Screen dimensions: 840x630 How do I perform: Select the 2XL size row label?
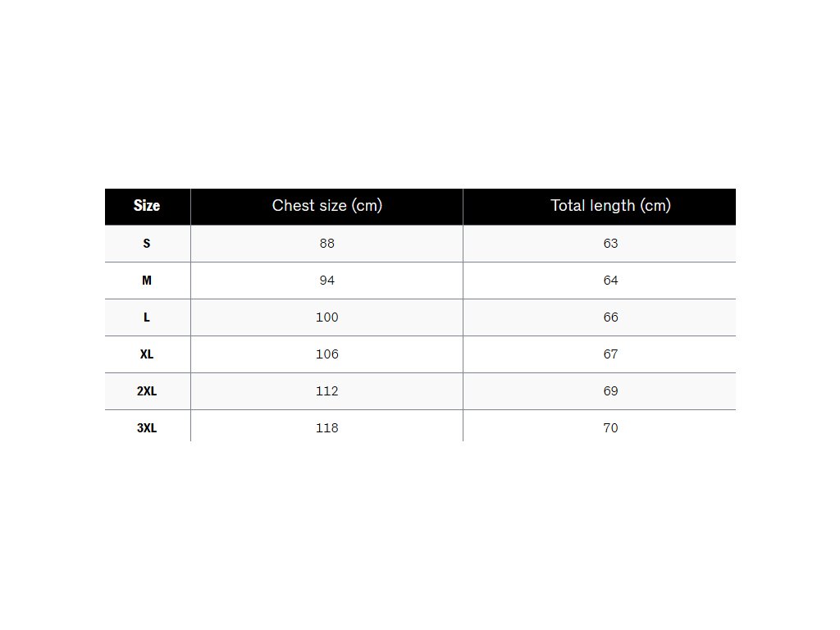147,391
